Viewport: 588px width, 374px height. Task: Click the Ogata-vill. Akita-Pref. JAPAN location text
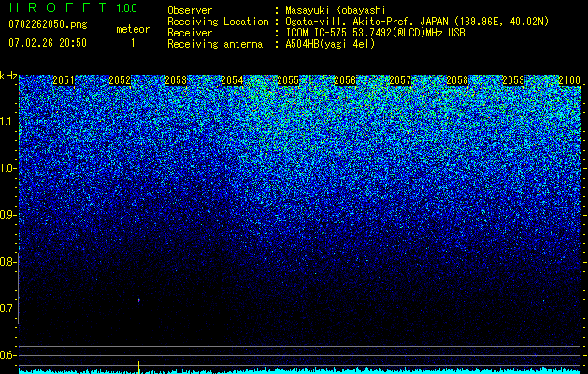pos(417,22)
